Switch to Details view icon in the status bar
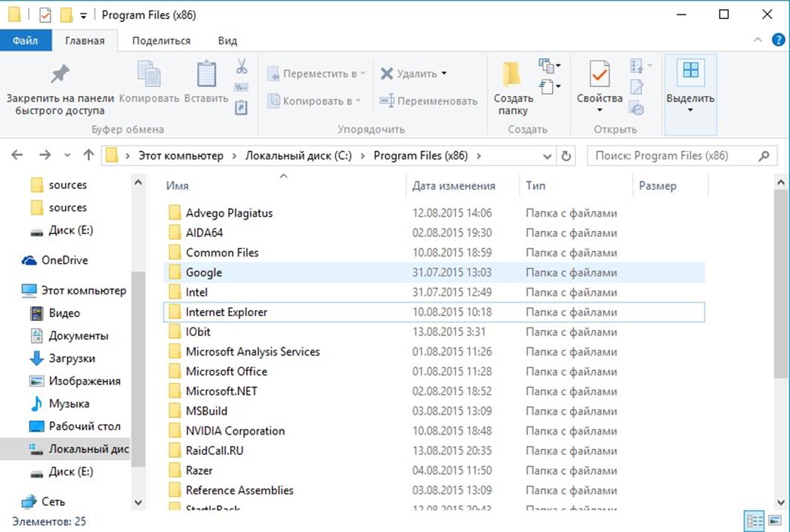 pyautogui.click(x=755, y=521)
